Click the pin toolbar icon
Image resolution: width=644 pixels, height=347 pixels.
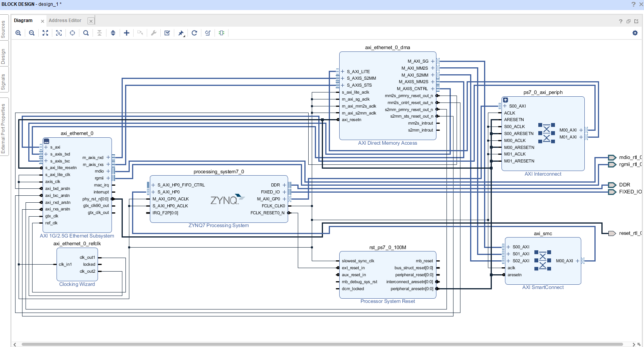[181, 33]
